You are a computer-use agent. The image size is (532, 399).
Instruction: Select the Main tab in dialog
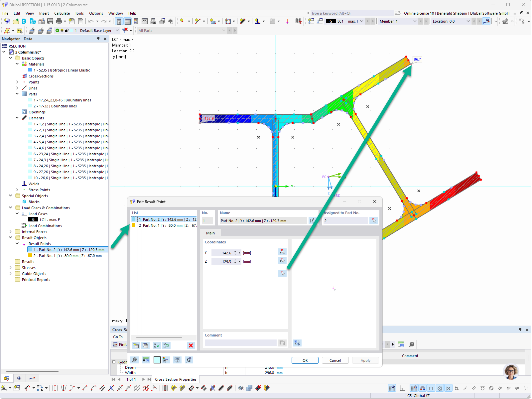coord(210,233)
